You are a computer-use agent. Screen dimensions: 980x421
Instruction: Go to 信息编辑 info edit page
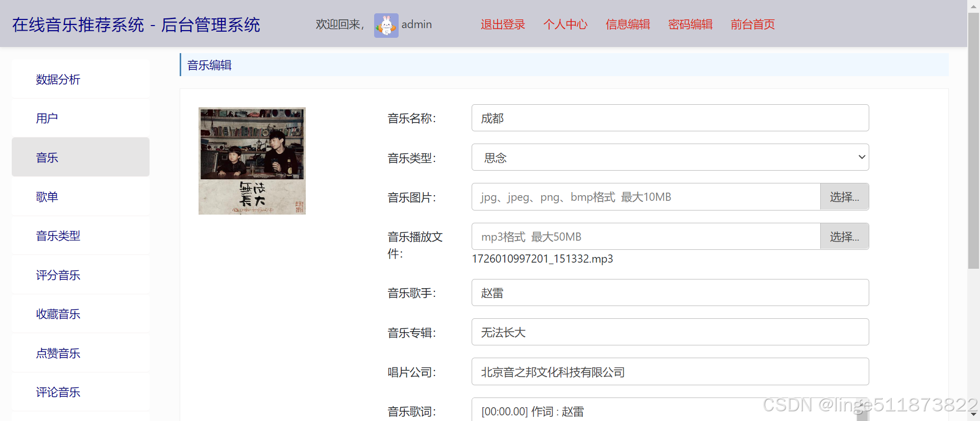[x=628, y=25]
